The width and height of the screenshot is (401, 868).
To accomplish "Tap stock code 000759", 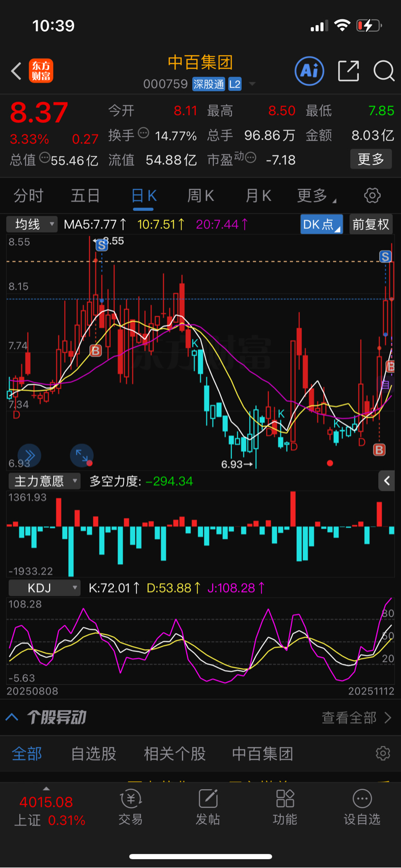I will [x=166, y=84].
